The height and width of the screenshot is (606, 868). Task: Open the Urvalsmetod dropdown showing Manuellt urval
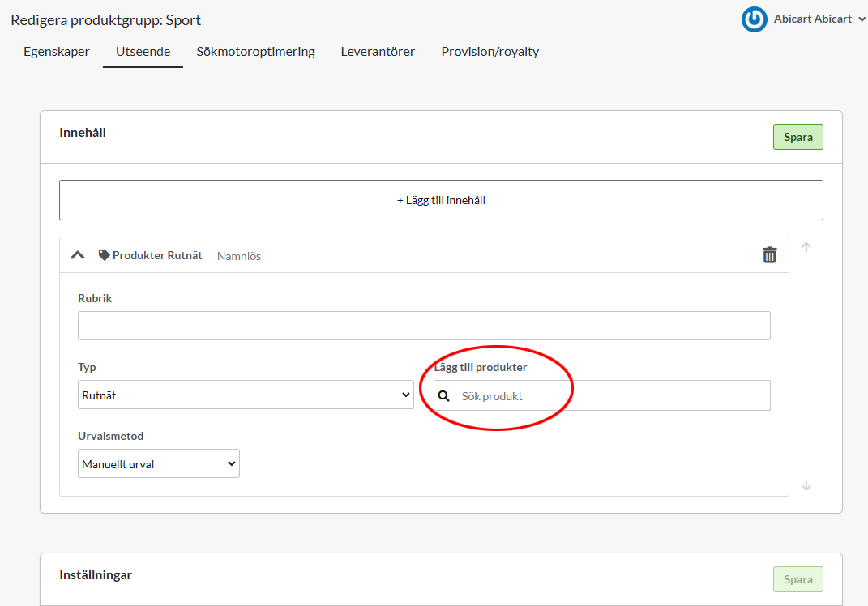point(159,463)
